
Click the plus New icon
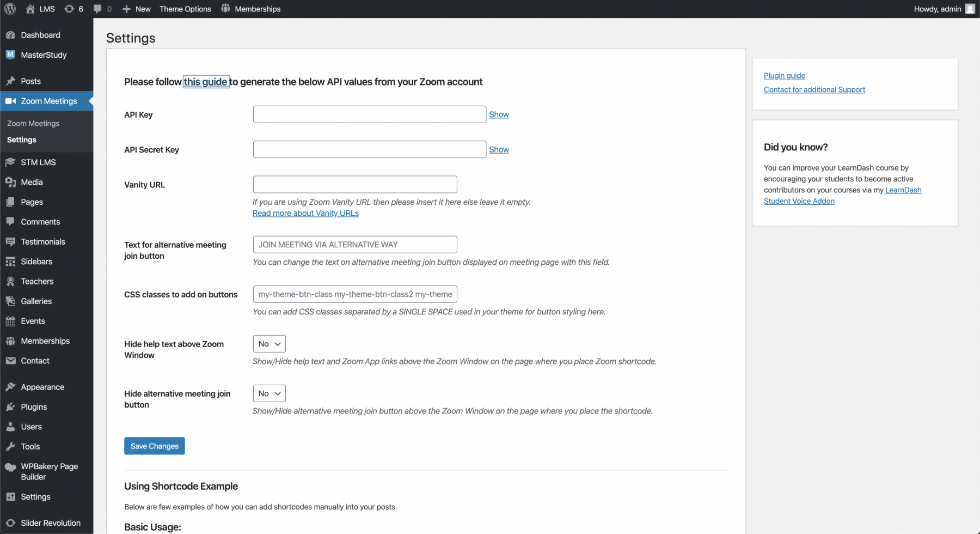(x=126, y=9)
